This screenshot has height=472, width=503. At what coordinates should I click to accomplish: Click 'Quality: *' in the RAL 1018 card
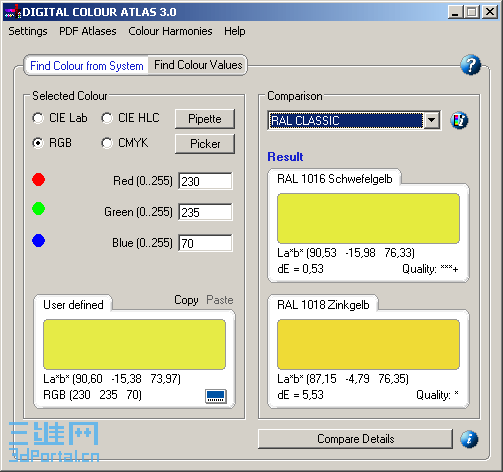[437, 395]
